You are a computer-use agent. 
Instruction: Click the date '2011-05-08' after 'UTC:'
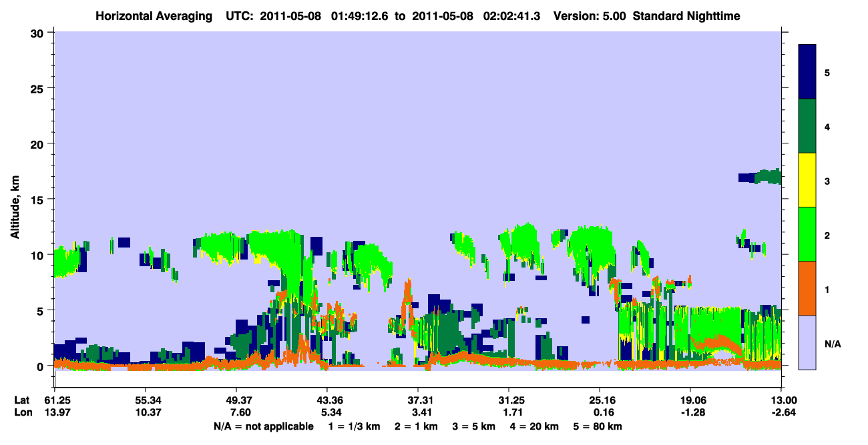click(x=290, y=16)
